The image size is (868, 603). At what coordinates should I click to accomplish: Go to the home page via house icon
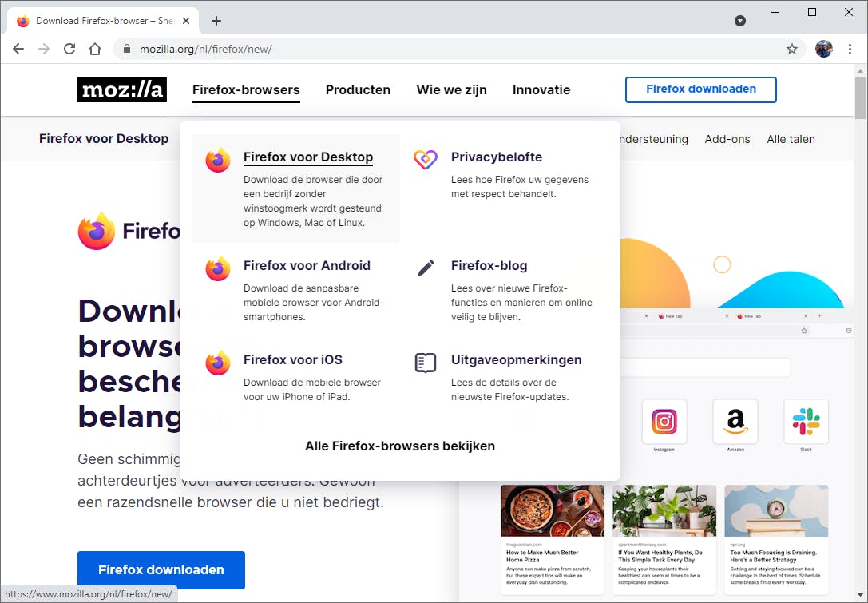pyautogui.click(x=95, y=49)
